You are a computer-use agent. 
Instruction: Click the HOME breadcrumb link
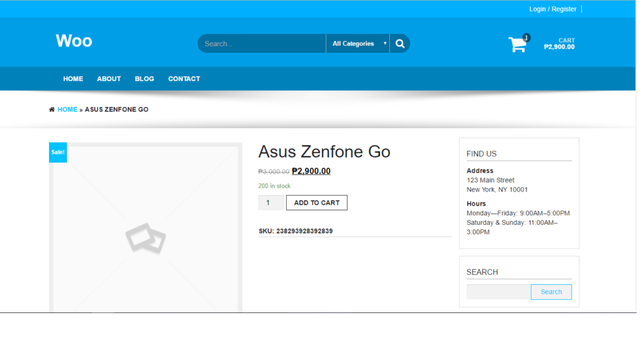[67, 109]
